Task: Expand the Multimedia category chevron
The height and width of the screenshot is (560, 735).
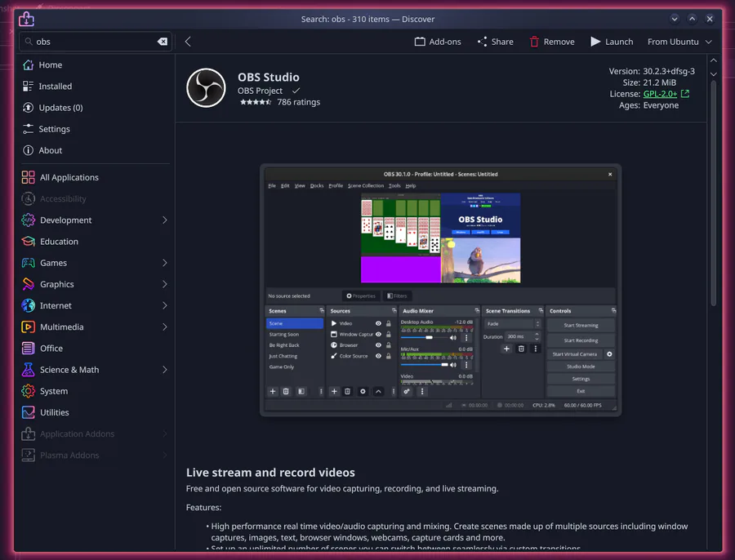Action: (x=164, y=327)
